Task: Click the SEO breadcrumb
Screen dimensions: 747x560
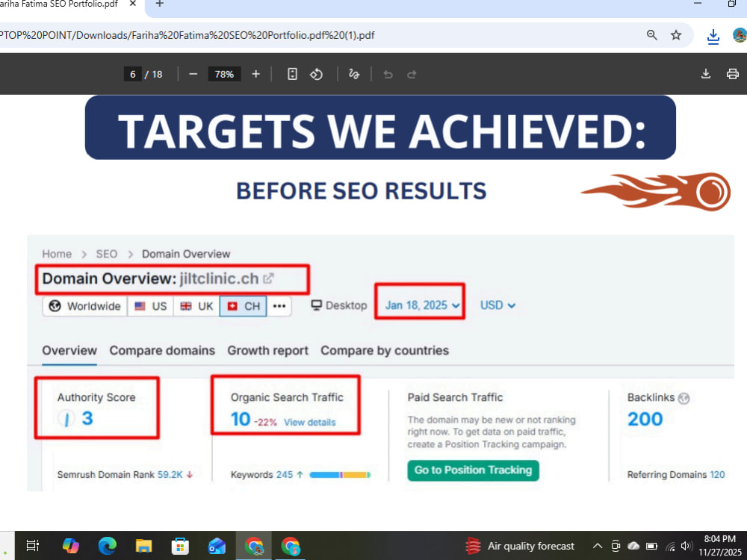Action: coord(107,254)
